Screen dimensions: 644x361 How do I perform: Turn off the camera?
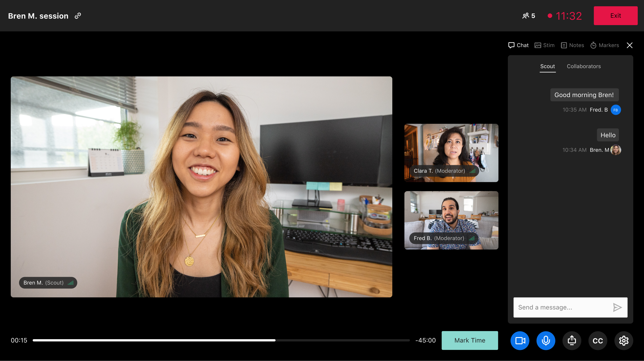pyautogui.click(x=520, y=340)
